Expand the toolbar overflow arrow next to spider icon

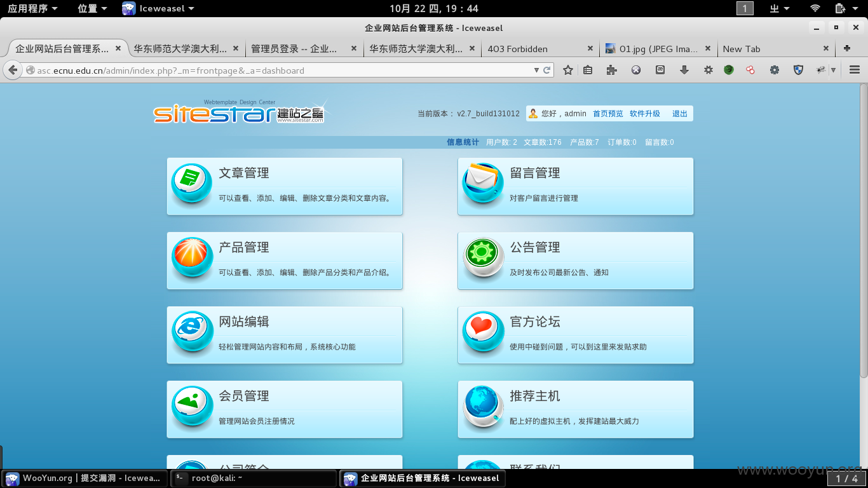coord(833,71)
